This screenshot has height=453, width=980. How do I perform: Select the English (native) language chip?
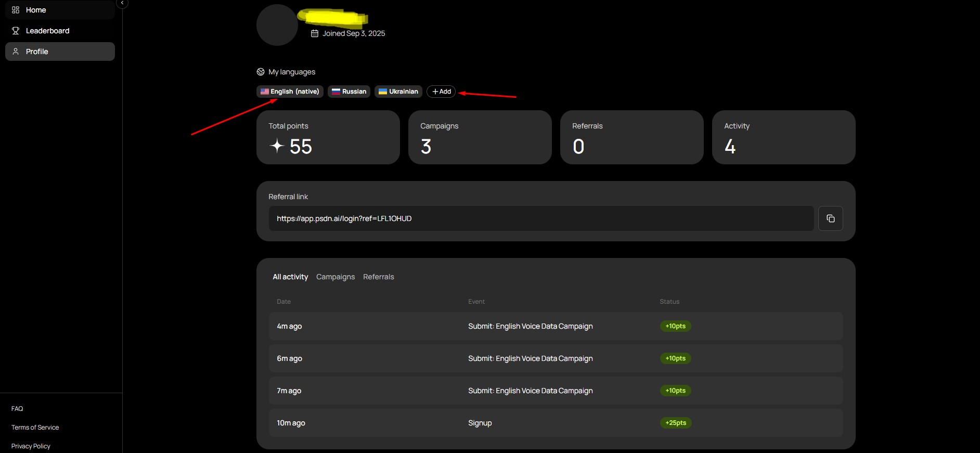click(x=290, y=92)
